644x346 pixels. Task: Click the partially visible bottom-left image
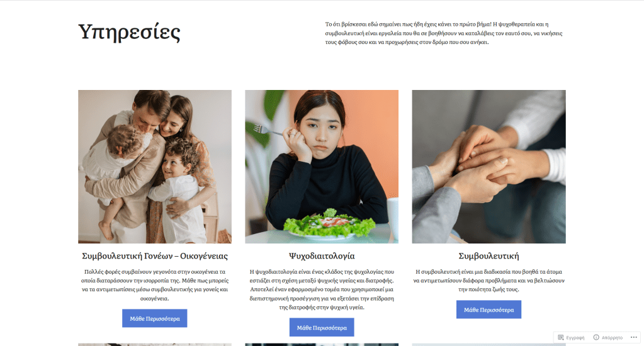155,345
